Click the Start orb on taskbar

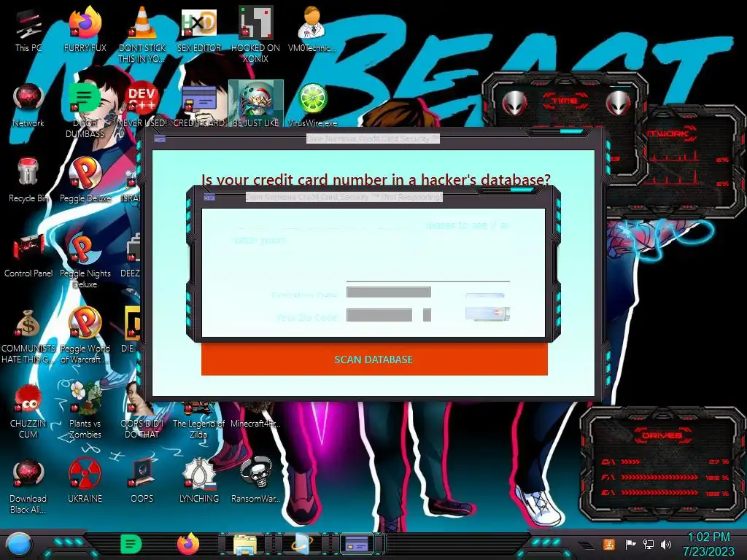point(19,544)
